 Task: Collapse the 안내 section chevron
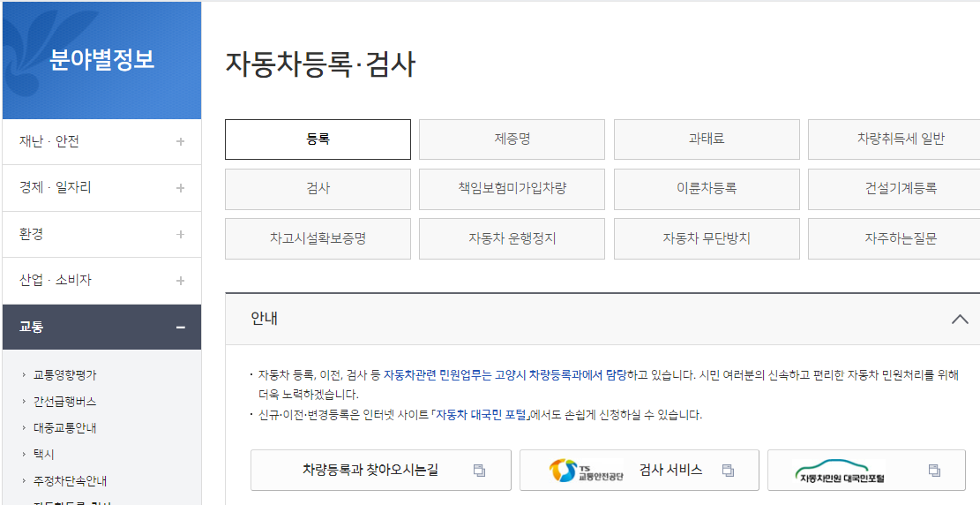tap(960, 319)
